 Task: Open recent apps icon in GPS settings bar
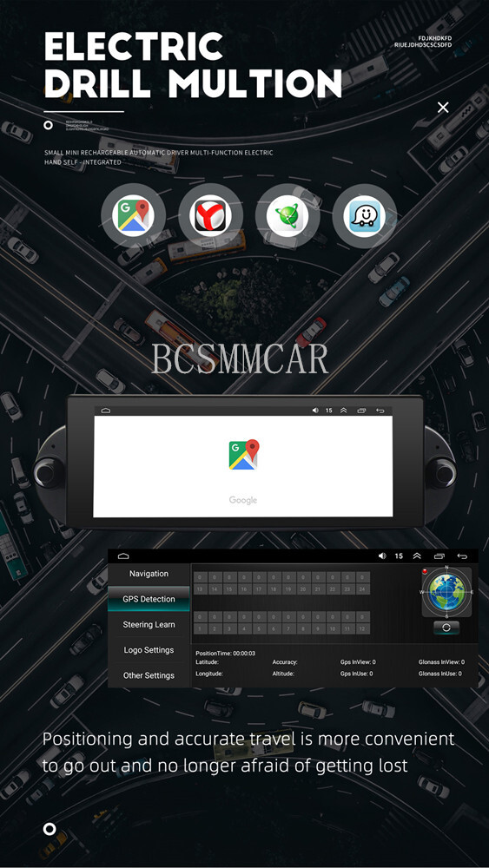439,556
